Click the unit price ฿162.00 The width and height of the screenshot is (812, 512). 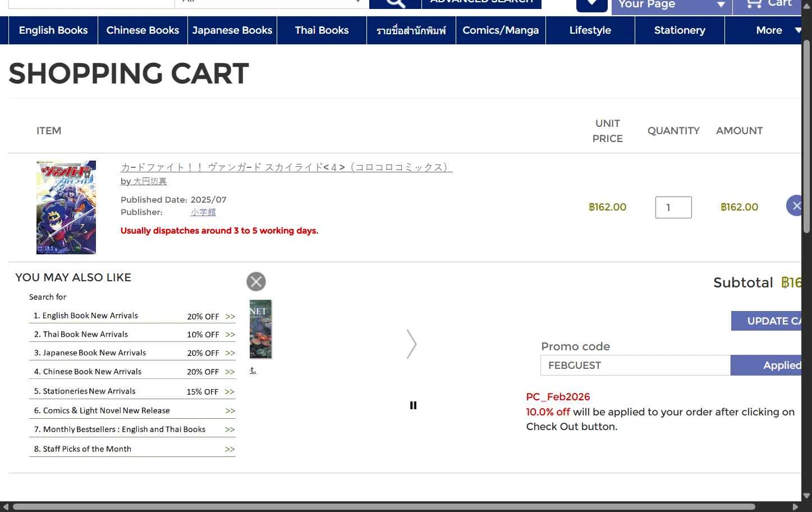click(x=607, y=207)
